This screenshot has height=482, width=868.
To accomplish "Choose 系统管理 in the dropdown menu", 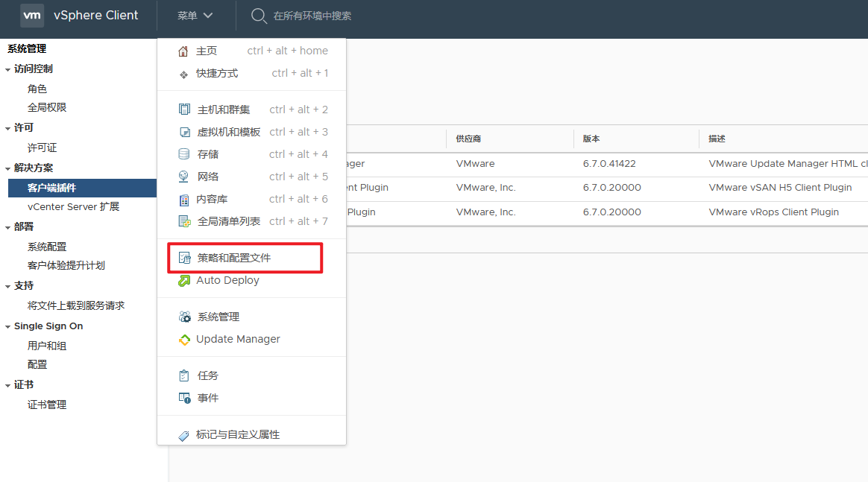I will [218, 317].
